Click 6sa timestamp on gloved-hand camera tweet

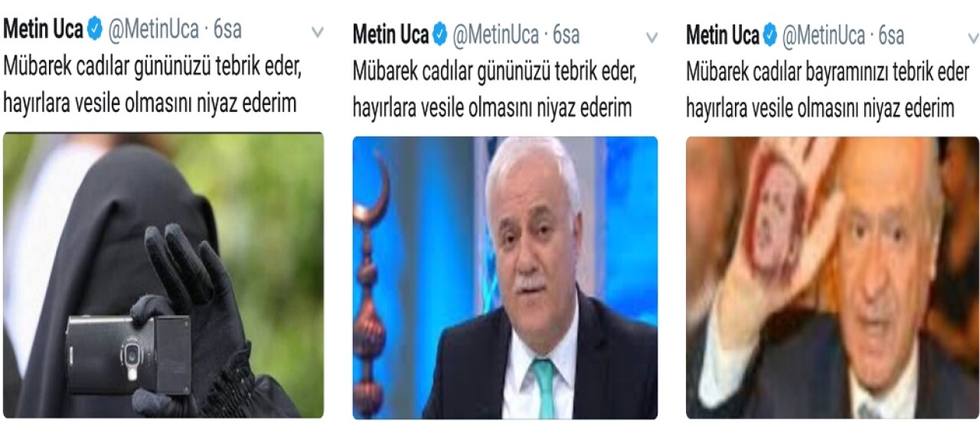[227, 31]
